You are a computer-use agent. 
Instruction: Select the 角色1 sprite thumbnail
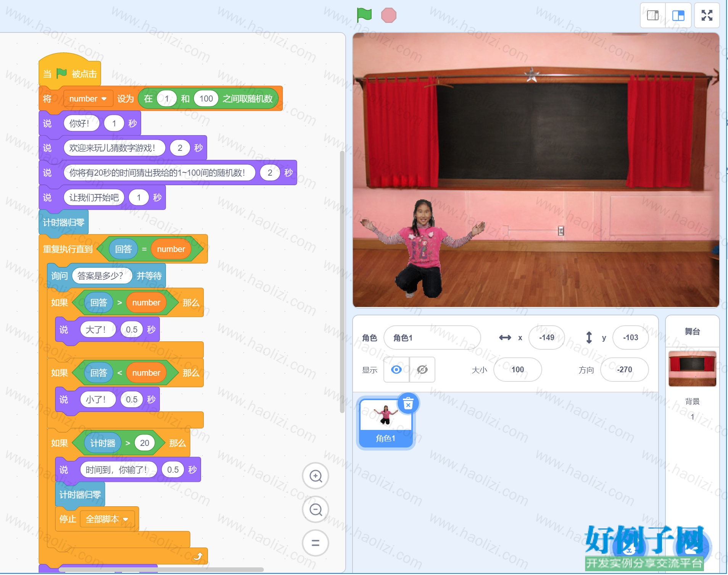(x=385, y=423)
